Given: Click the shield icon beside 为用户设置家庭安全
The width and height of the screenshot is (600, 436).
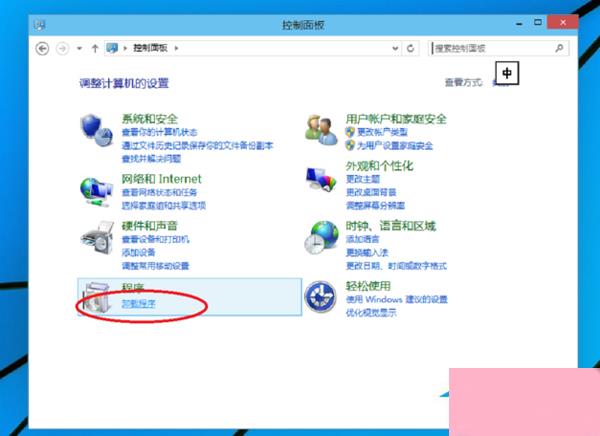Looking at the screenshot, I should click(x=350, y=145).
